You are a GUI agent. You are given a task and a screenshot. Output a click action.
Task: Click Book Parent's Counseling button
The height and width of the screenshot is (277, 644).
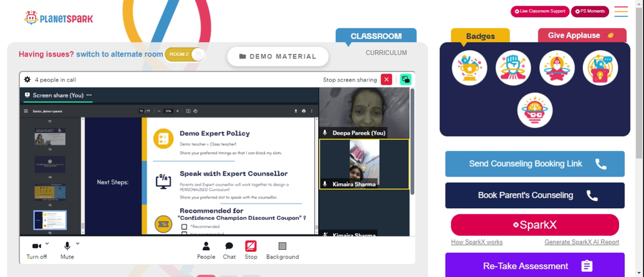(535, 195)
